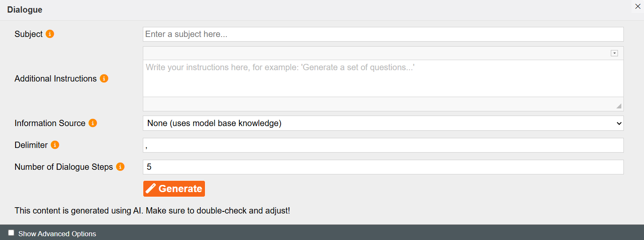Click the info icon beside Subject

[x=50, y=34]
